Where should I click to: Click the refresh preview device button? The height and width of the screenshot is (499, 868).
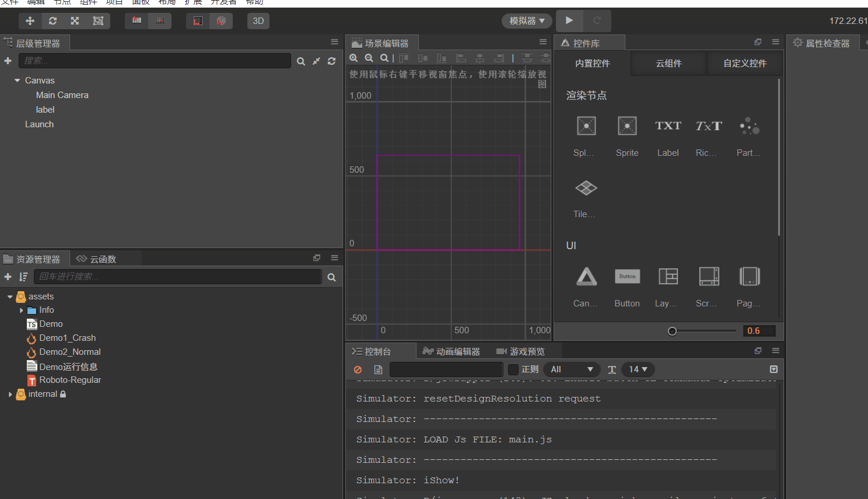click(x=597, y=20)
